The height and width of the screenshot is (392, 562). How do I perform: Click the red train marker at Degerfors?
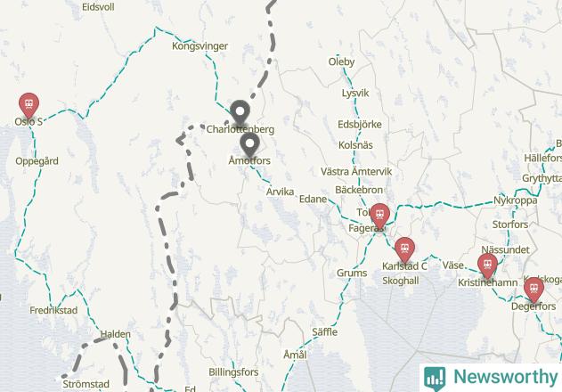click(533, 289)
